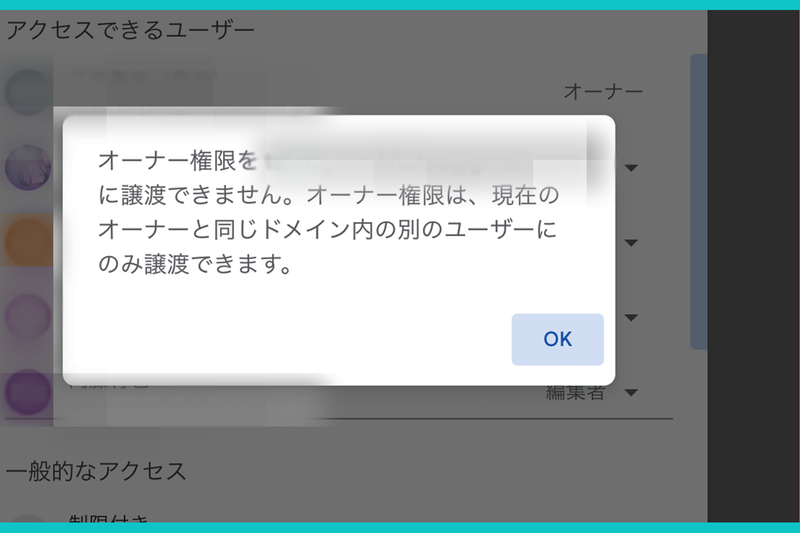Click the dark side panel to the right of the sharing list
Image resolution: width=800 pixels, height=533 pixels.
click(x=754, y=265)
